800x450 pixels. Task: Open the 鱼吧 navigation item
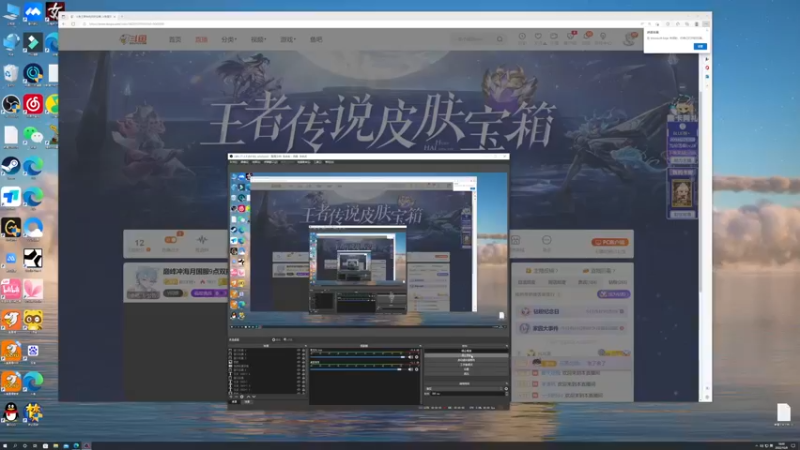coord(316,39)
